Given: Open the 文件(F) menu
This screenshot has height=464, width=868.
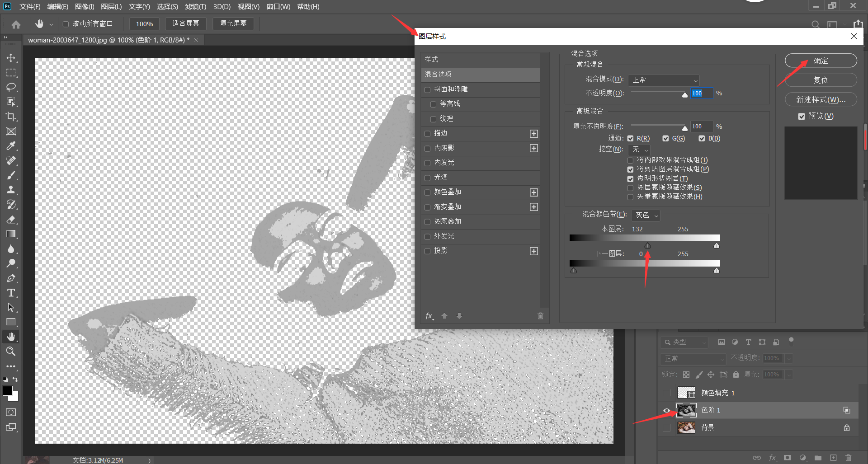Looking at the screenshot, I should [30, 7].
